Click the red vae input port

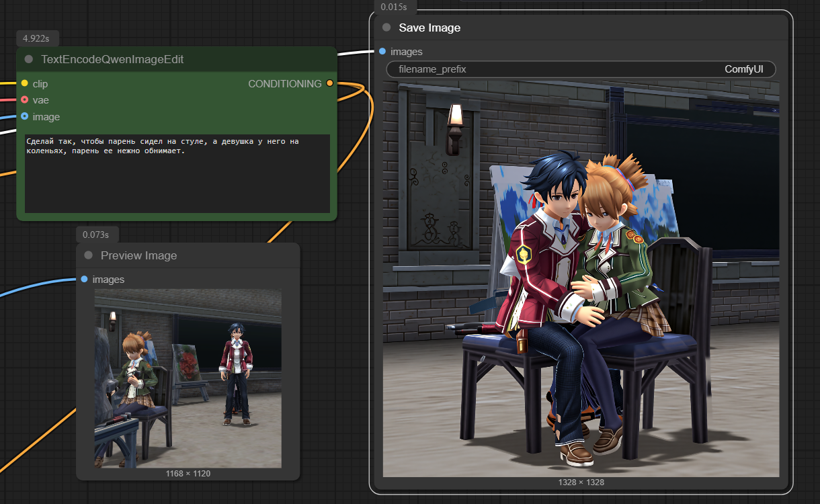(25, 100)
